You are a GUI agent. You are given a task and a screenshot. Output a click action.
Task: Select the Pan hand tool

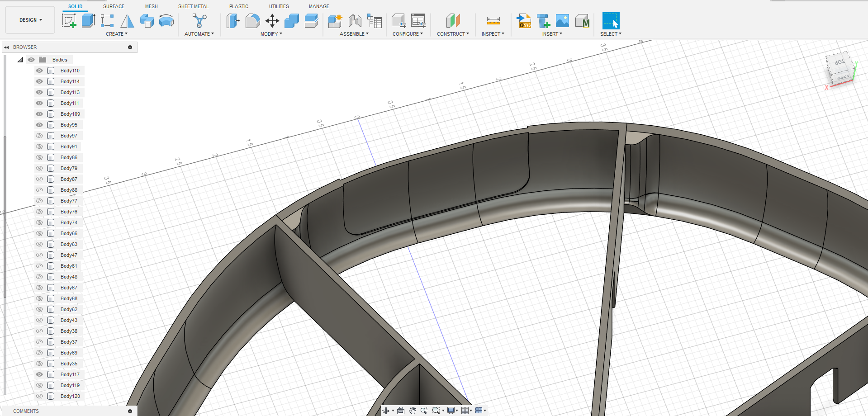413,411
